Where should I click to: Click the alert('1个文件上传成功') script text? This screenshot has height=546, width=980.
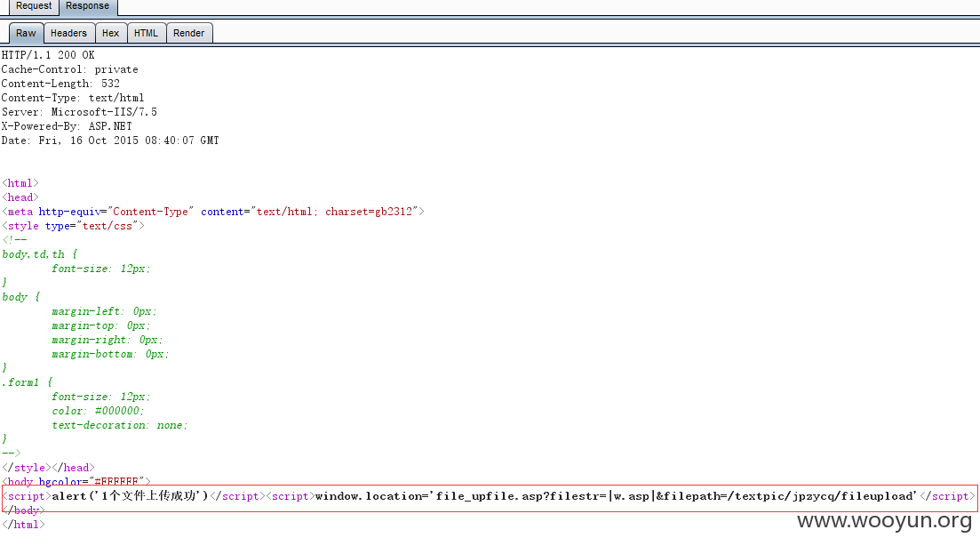click(x=130, y=496)
